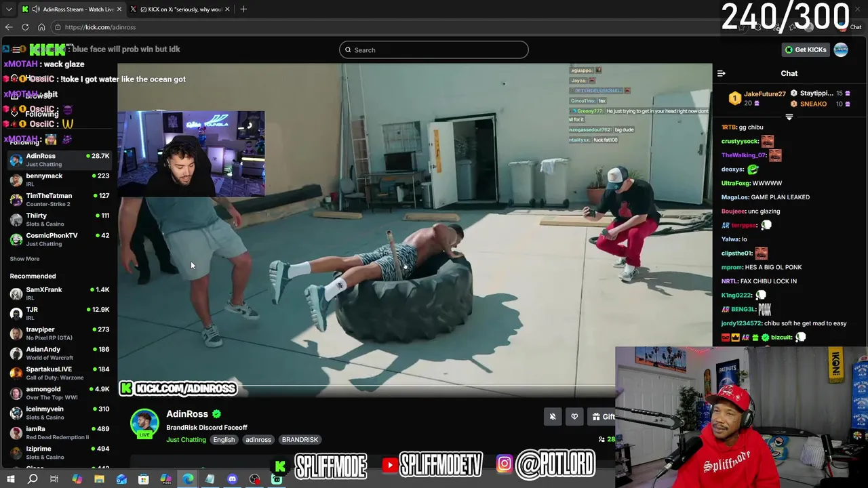Close the AdinRoss Stream tab

119,9
